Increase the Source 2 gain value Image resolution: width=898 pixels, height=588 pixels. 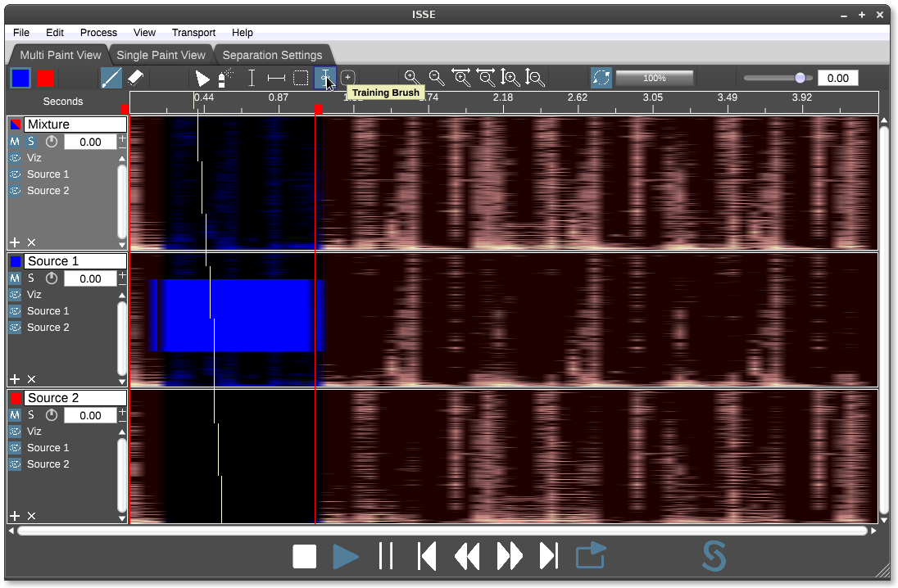(122, 412)
